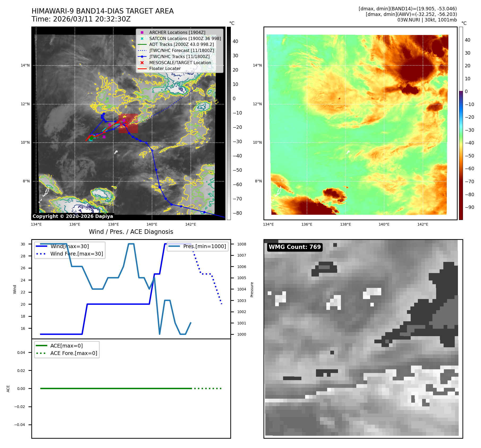The height and width of the screenshot is (448, 481).
Task: Click the green ADT Tracks legend line
Action: (142, 45)
